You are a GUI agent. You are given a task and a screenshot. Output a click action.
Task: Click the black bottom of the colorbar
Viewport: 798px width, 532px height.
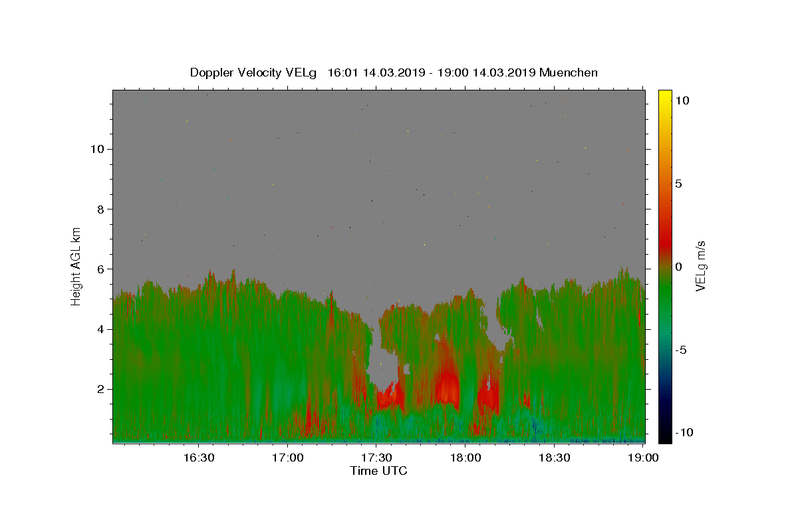[x=665, y=436]
